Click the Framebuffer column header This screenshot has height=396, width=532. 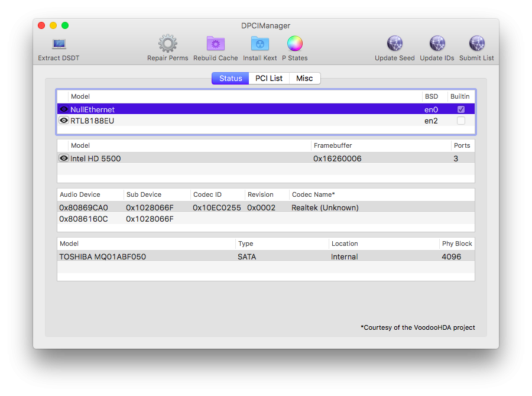(381, 145)
